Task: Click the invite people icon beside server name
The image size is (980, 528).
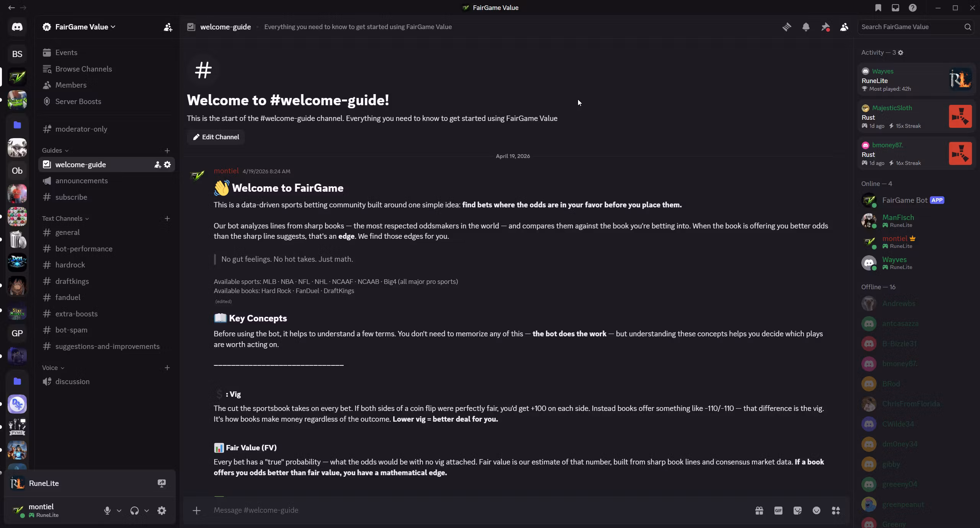Action: (x=168, y=27)
